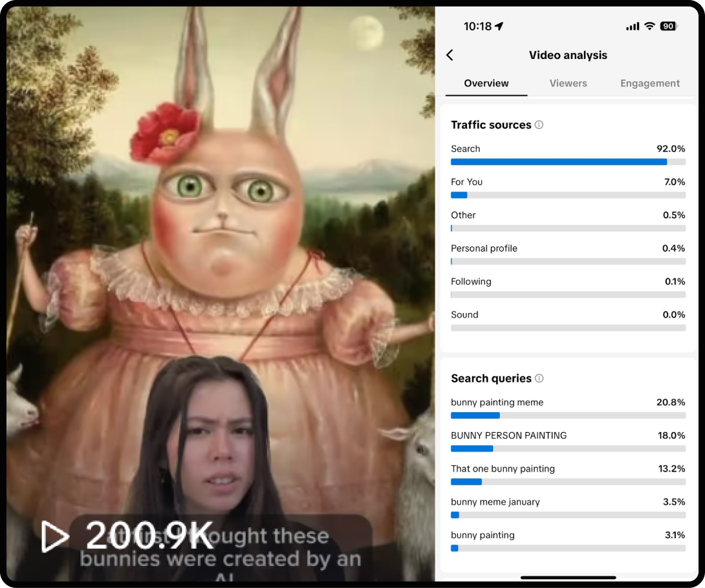The image size is (705, 588).
Task: Switch to the Viewers tab
Action: (x=568, y=83)
